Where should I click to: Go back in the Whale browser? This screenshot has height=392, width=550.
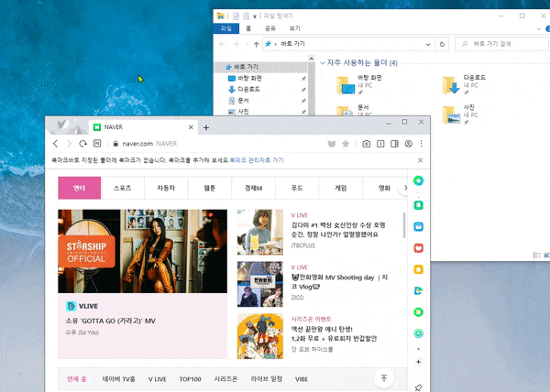[x=55, y=144]
